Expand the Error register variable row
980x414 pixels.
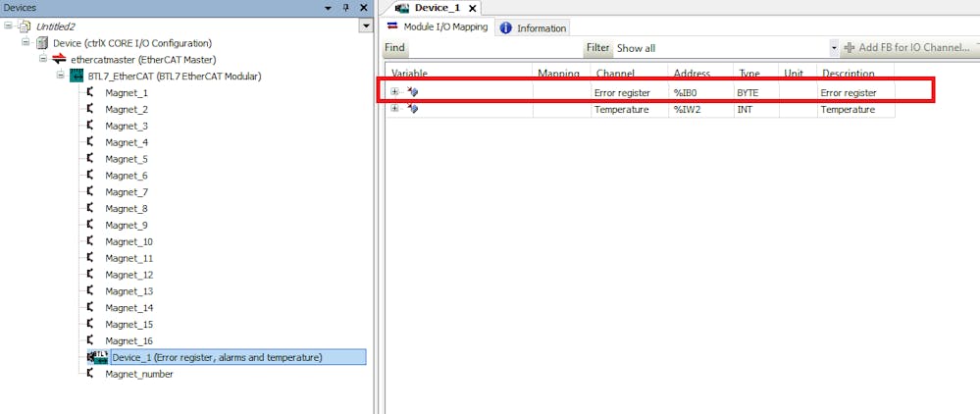click(x=394, y=92)
